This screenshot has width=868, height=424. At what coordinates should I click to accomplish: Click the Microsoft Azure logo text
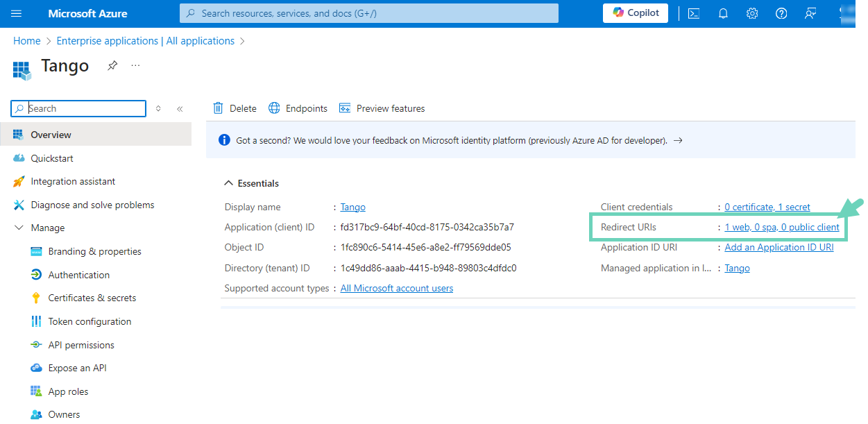coord(87,13)
